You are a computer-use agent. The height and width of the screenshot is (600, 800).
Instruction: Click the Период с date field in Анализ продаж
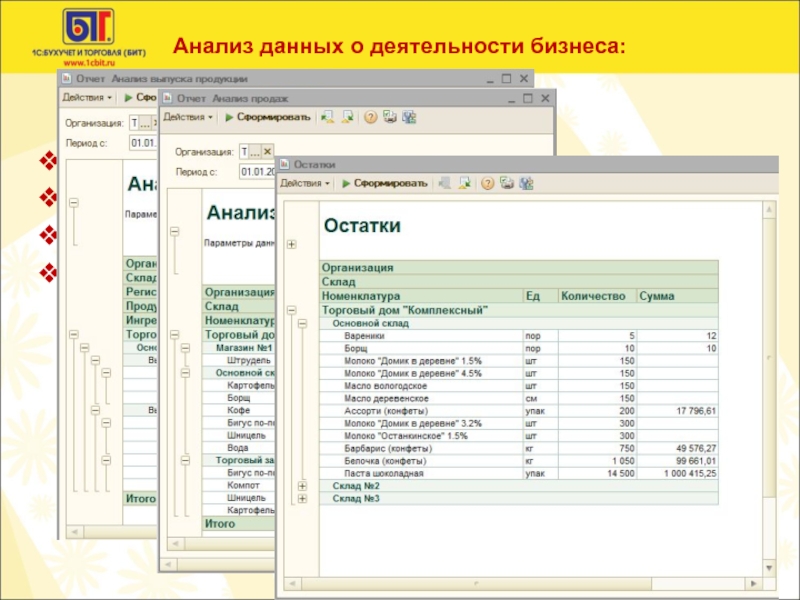[256, 171]
